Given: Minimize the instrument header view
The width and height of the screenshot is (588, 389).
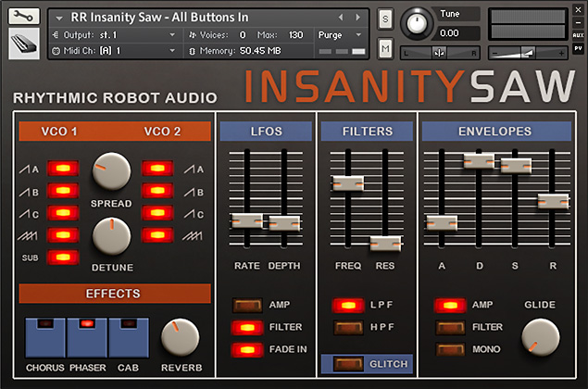Looking at the screenshot, I should pos(578,22).
